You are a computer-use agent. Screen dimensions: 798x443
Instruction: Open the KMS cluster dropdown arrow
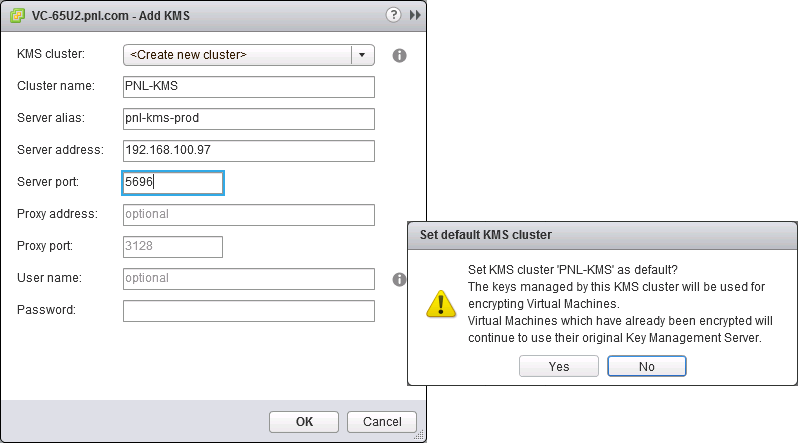pos(362,55)
